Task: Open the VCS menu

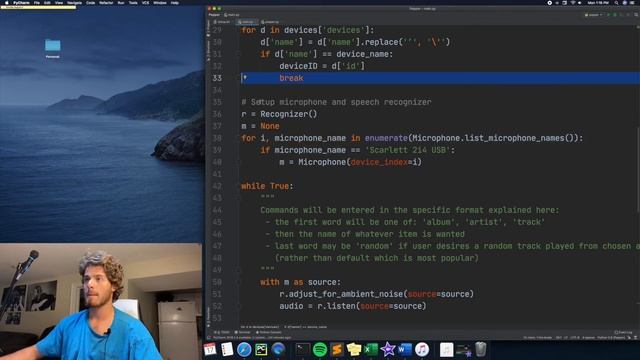Action: [145, 2]
